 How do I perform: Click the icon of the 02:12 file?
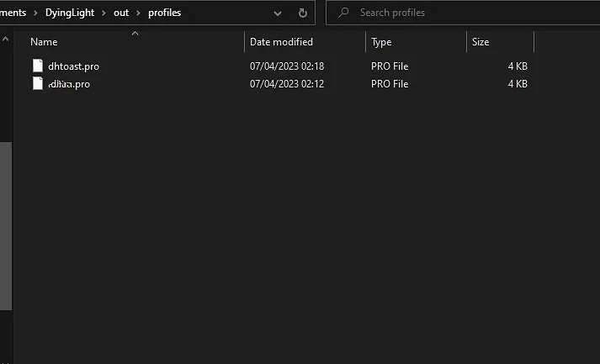tap(37, 84)
